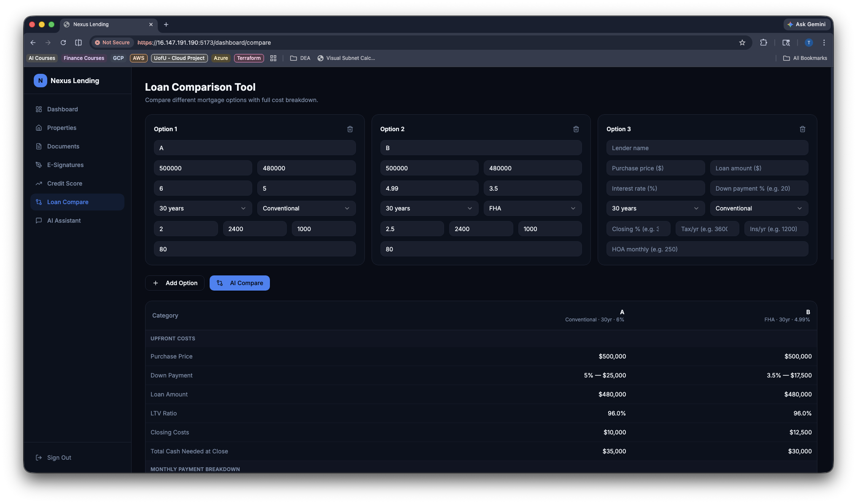This screenshot has height=504, width=857.
Task: Focus Option 3 Lender name field
Action: coord(707,148)
